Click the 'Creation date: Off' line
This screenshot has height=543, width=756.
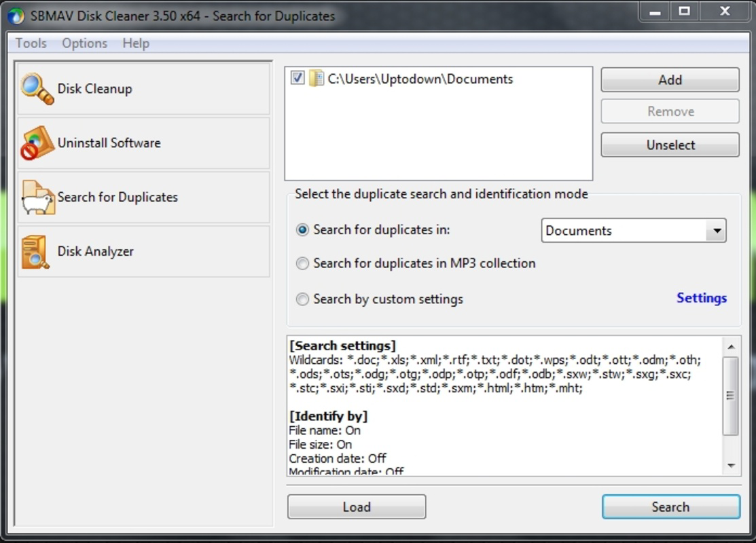[338, 458]
